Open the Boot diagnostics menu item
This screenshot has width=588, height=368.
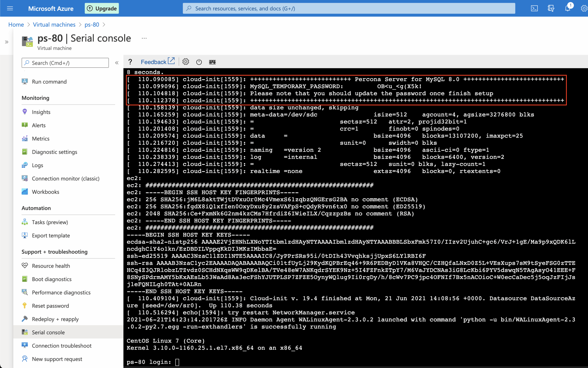51,279
